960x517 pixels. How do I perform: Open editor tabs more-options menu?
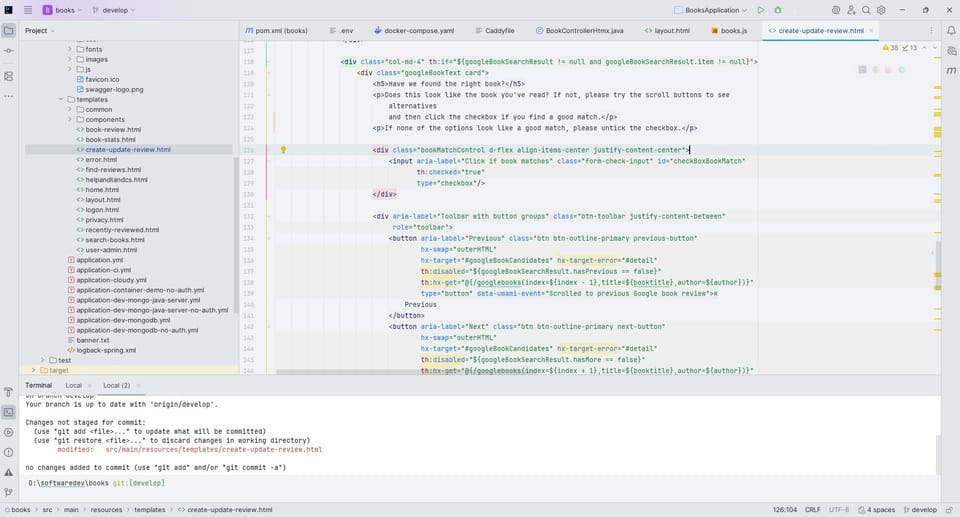pyautogui.click(x=931, y=31)
